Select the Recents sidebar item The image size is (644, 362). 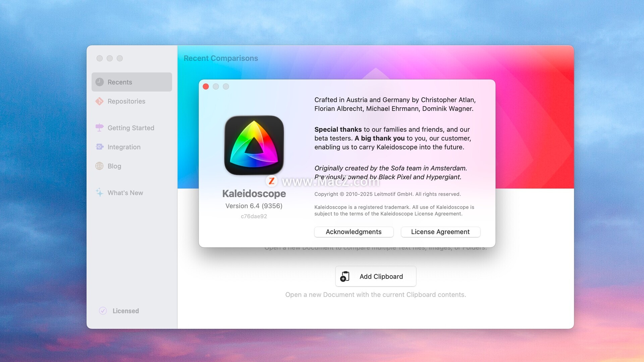click(131, 82)
